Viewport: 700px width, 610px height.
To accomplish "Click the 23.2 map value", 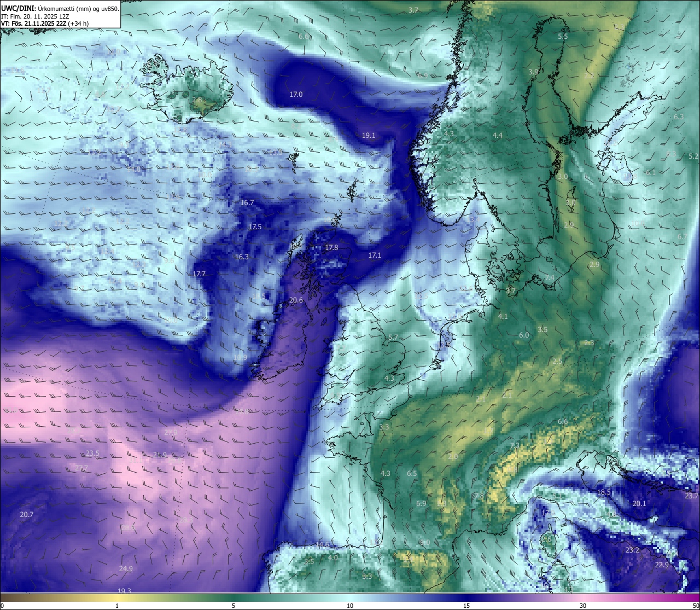I will (x=632, y=550).
